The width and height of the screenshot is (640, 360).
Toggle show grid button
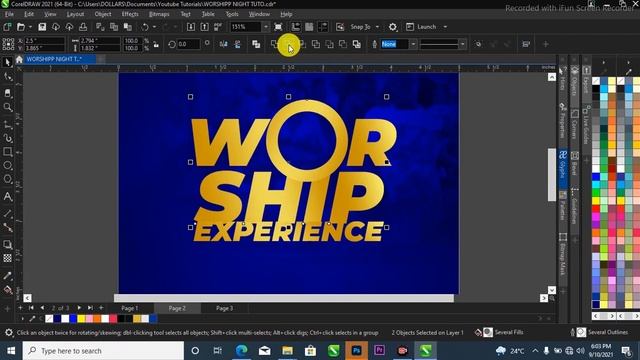point(309,27)
